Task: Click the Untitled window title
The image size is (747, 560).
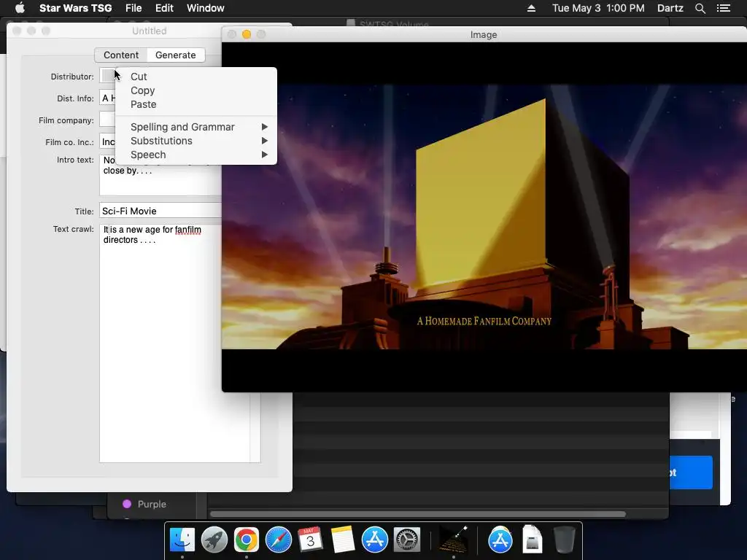Action: click(x=149, y=31)
